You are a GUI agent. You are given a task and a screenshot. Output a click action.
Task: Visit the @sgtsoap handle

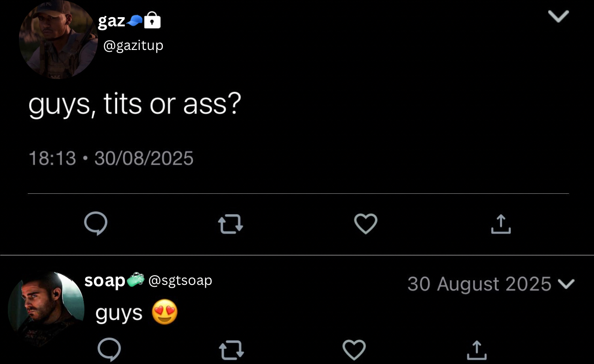180,280
